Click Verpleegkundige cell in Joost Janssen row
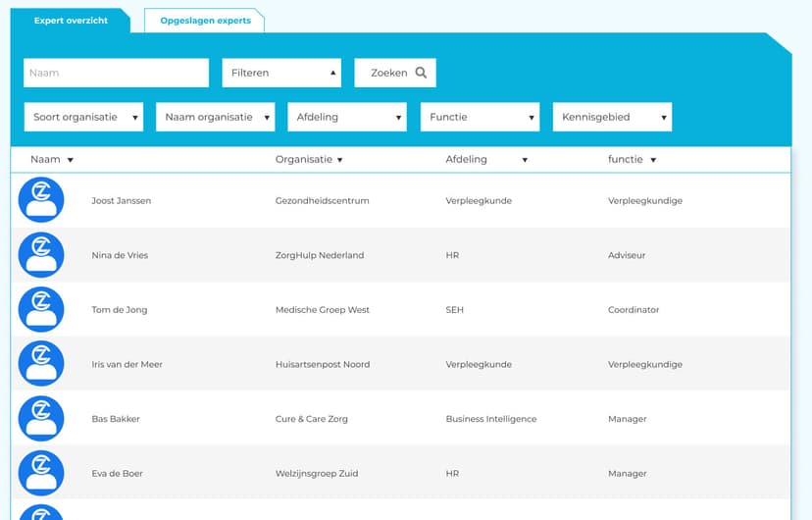 pos(644,201)
